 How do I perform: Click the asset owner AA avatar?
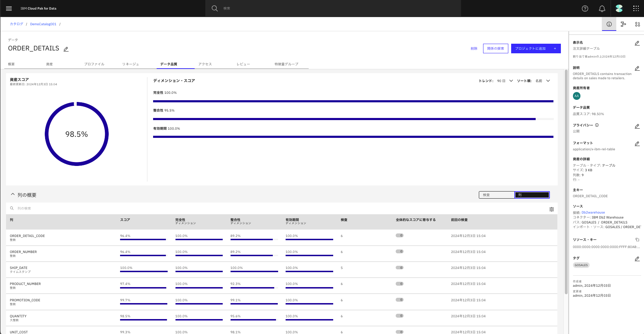577,96
